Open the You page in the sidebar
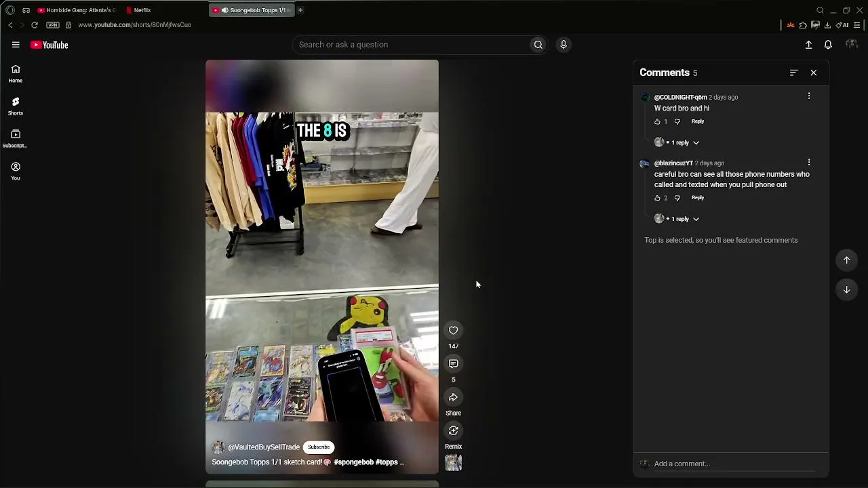Viewport: 868px width, 488px height. click(x=16, y=171)
